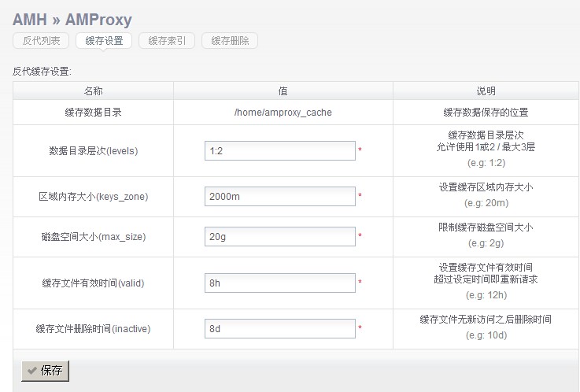The height and width of the screenshot is (392, 580).
Task: Focus the inactive input showing 8d
Action: 279,328
